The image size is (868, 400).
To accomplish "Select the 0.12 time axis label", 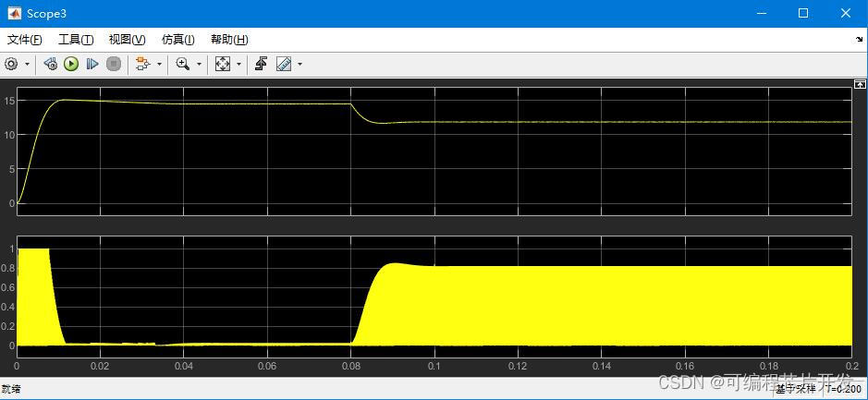I will (519, 366).
